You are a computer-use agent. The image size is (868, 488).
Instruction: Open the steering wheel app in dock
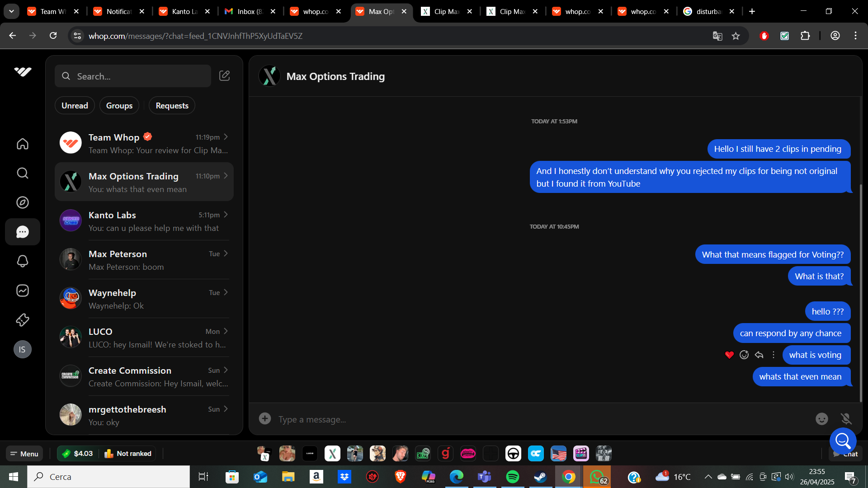pyautogui.click(x=513, y=453)
